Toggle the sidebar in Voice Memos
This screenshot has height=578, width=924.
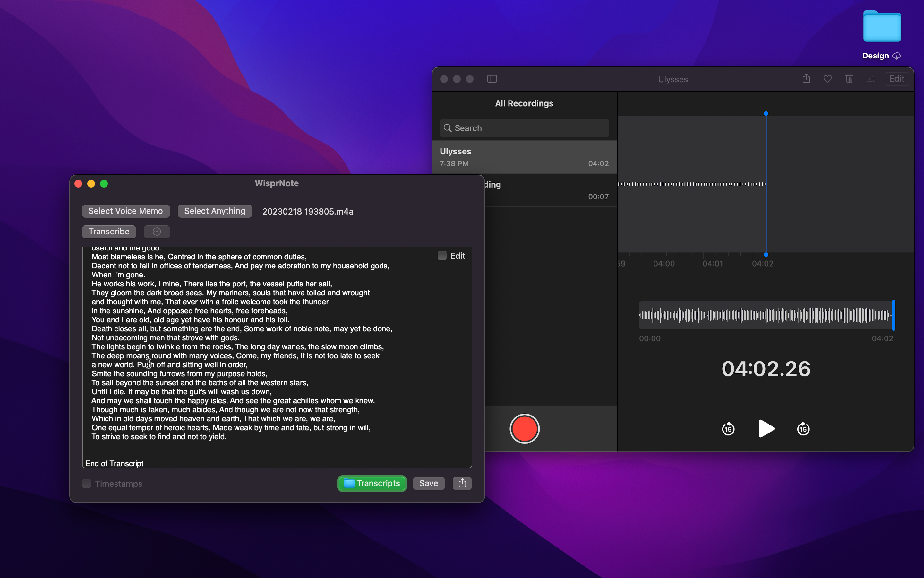(x=492, y=79)
